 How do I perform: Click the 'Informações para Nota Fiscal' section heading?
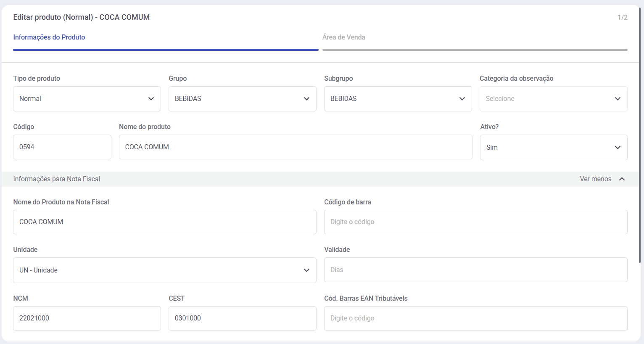coord(57,179)
